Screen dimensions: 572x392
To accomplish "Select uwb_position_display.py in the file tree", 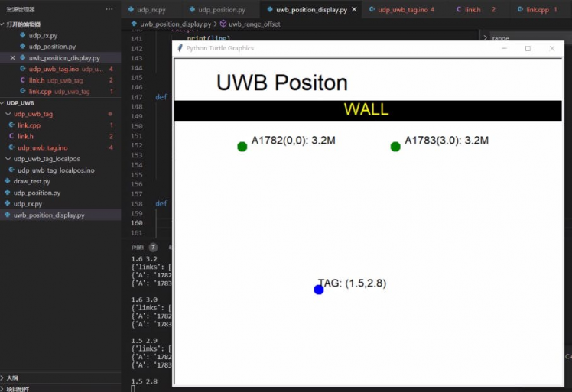I will [x=49, y=215].
